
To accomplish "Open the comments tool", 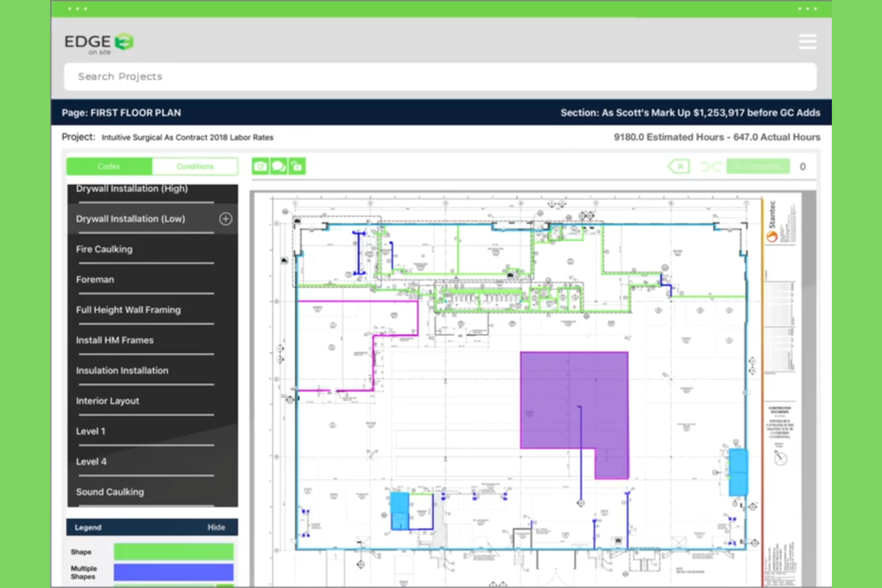I will click(x=278, y=166).
